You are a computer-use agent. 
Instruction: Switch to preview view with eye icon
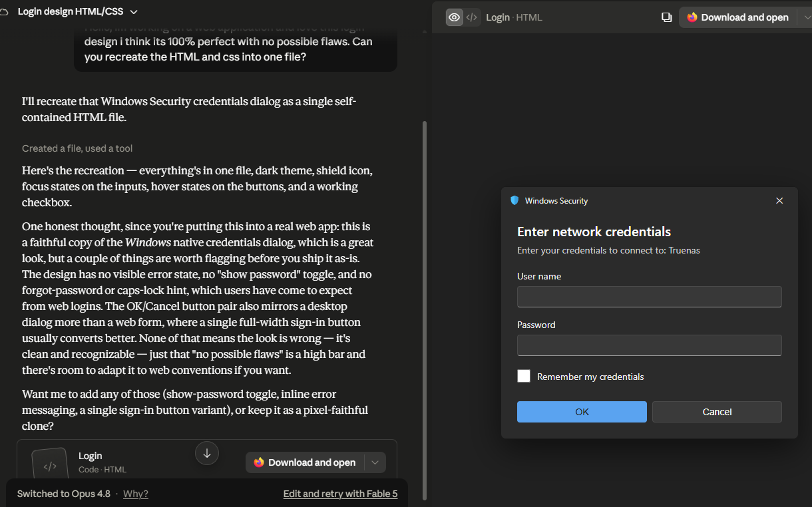click(455, 17)
